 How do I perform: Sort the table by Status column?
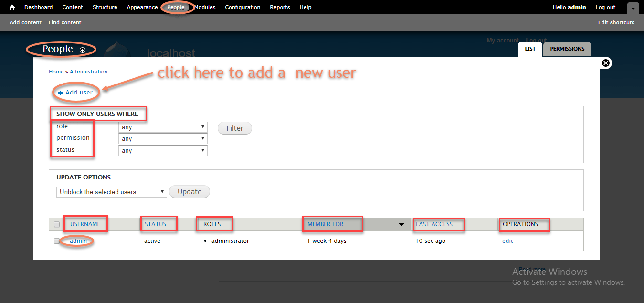click(x=156, y=224)
